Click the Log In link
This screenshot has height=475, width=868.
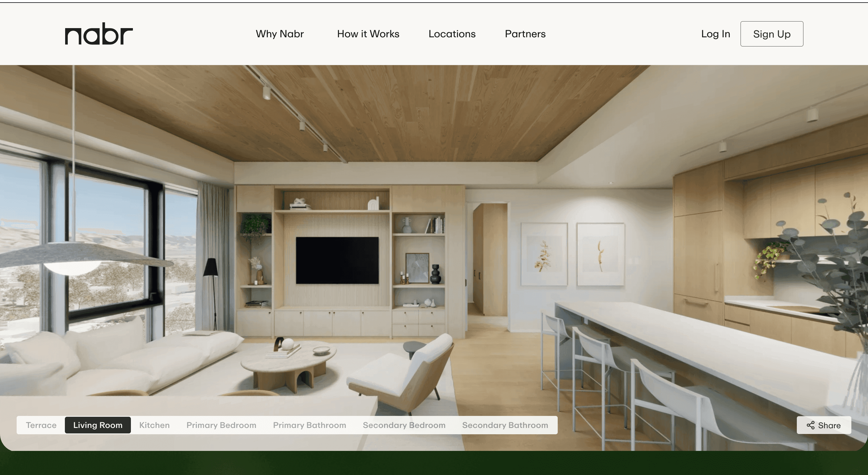[x=715, y=34]
